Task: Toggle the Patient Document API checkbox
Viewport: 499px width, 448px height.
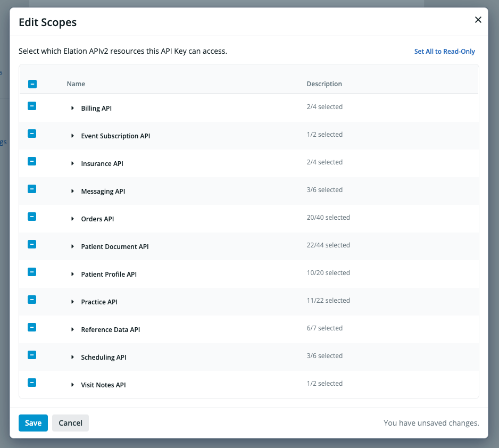Action: (32, 244)
